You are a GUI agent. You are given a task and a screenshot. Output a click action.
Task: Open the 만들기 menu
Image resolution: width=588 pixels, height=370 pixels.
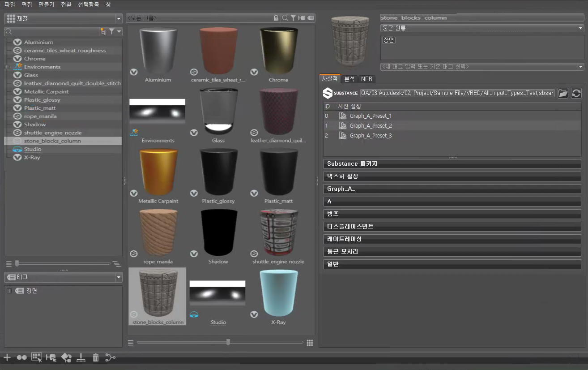click(x=46, y=4)
